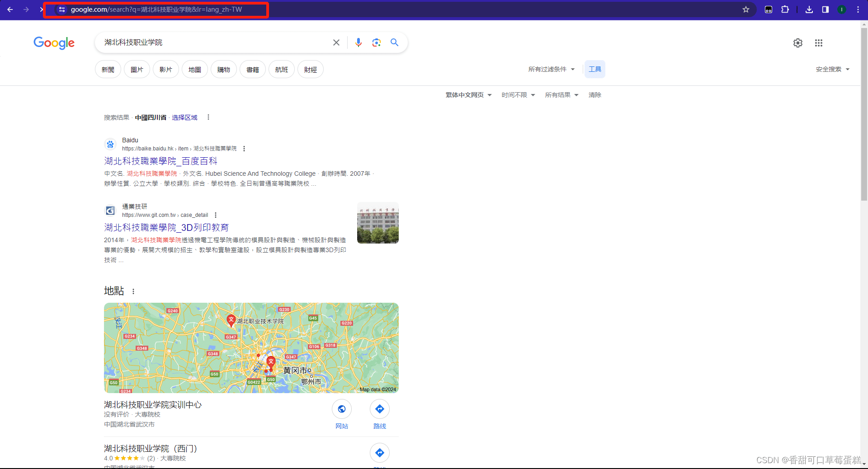The height and width of the screenshot is (469, 868).
Task: Open 湖北科技职业学院实训中心 place listing
Action: (153, 405)
